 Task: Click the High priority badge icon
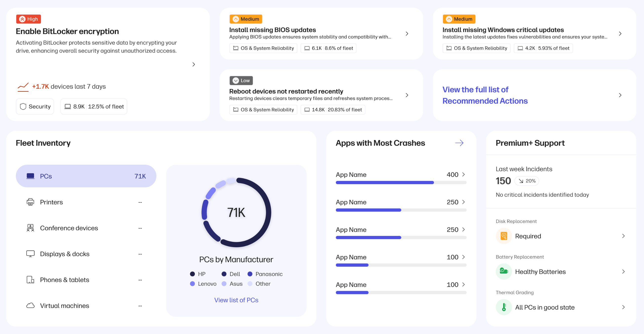22,19
